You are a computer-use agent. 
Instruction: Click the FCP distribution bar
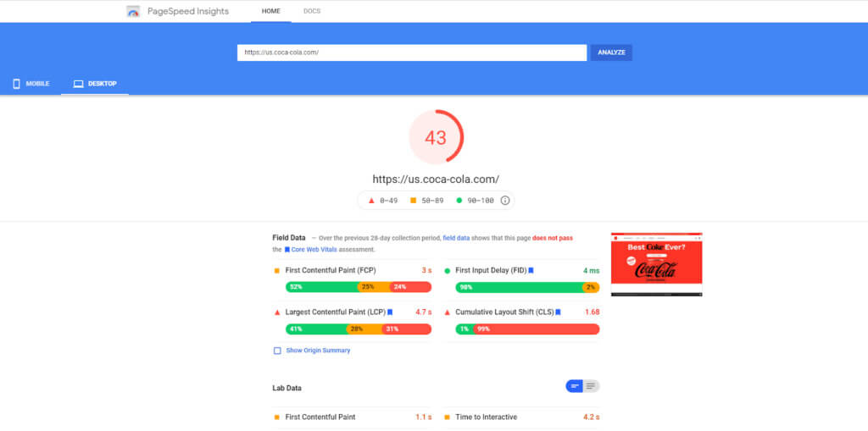click(x=359, y=287)
